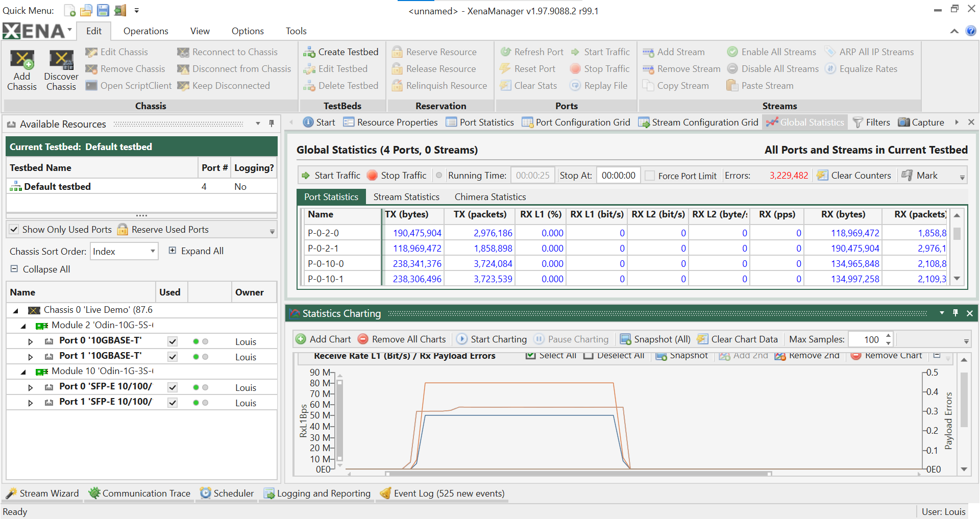
Task: Toggle Used checkbox for Port 1 '10GBASE-T'
Action: click(x=173, y=357)
